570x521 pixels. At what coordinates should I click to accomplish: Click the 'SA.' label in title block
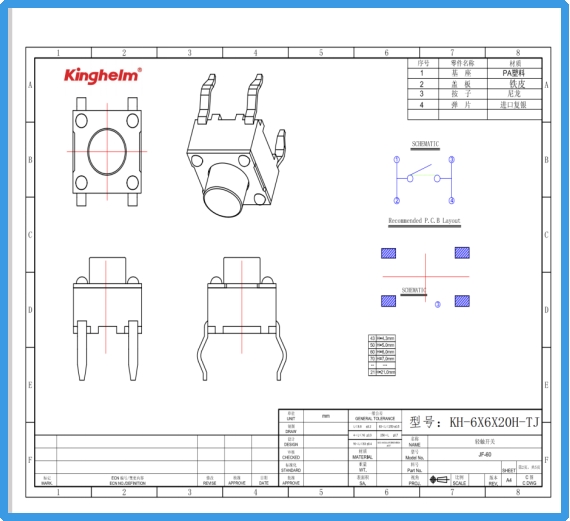pyautogui.click(x=362, y=483)
